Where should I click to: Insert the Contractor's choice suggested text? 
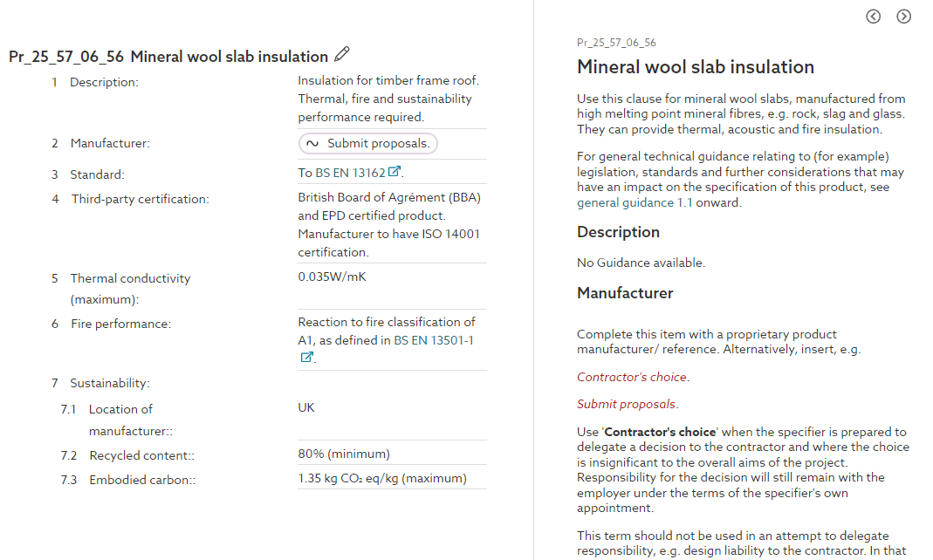632,377
